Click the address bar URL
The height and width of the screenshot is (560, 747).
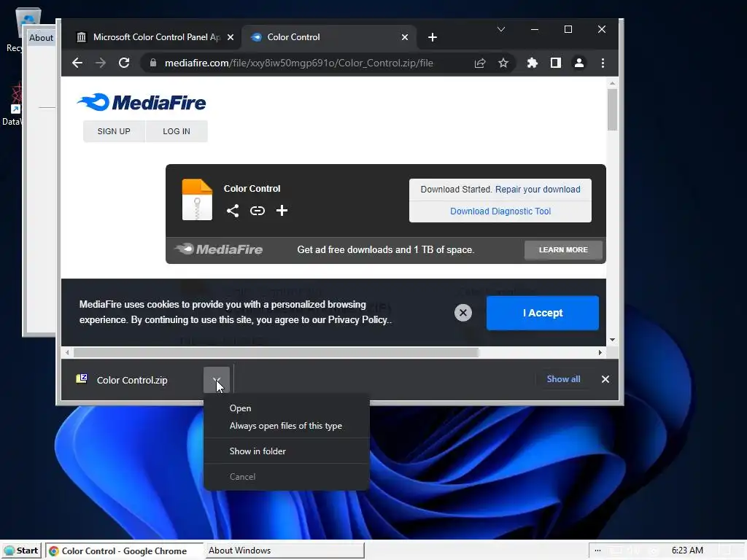[x=298, y=63]
